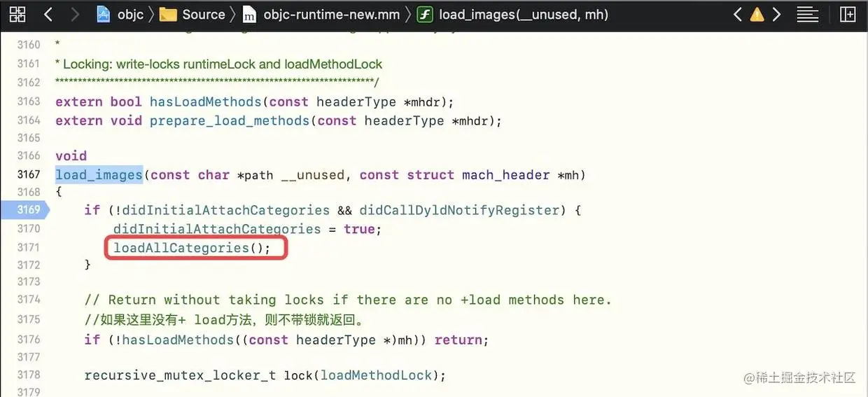Click the return keyword on line 3176
868x397 pixels.
point(458,340)
